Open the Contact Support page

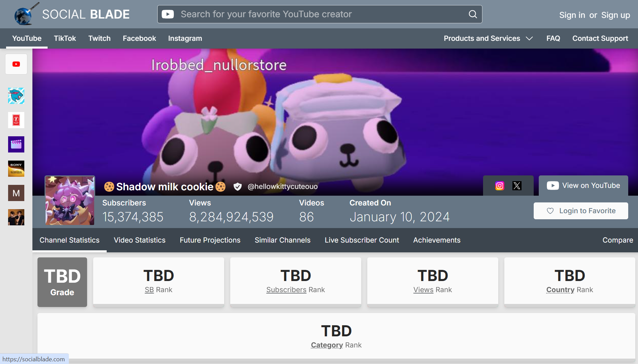(x=600, y=38)
